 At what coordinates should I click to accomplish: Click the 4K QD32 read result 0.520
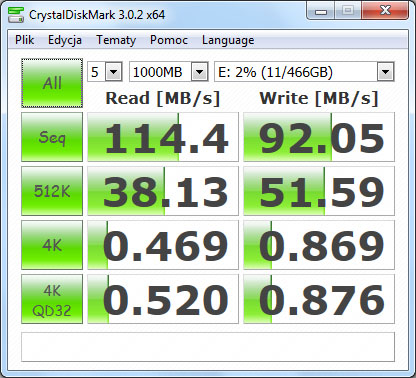pos(163,299)
